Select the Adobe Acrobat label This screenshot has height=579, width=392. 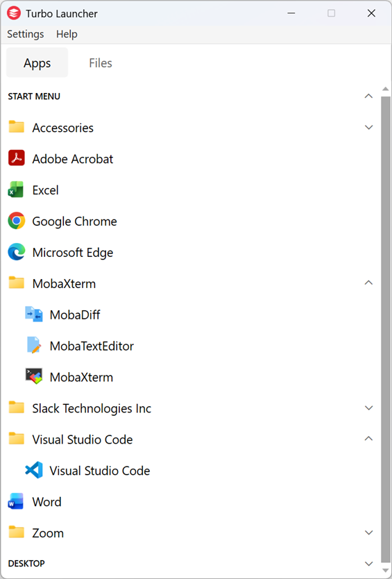pyautogui.click(x=73, y=159)
